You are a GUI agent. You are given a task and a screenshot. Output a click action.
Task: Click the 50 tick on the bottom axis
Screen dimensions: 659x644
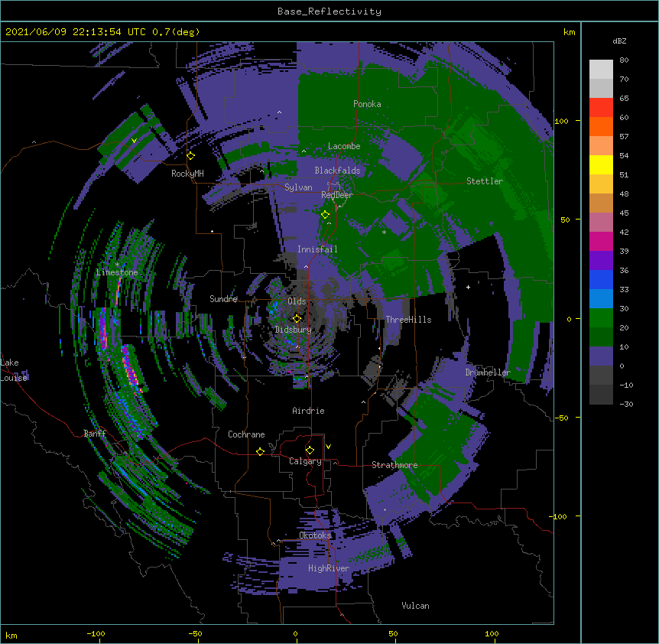(x=393, y=633)
